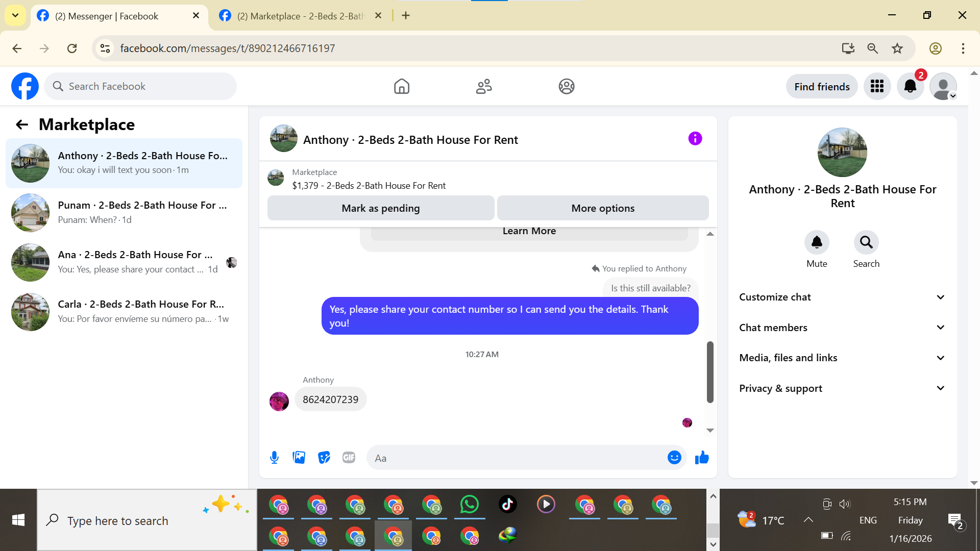Open the emoji picker in message box
This screenshot has width=980, height=551.
click(674, 458)
